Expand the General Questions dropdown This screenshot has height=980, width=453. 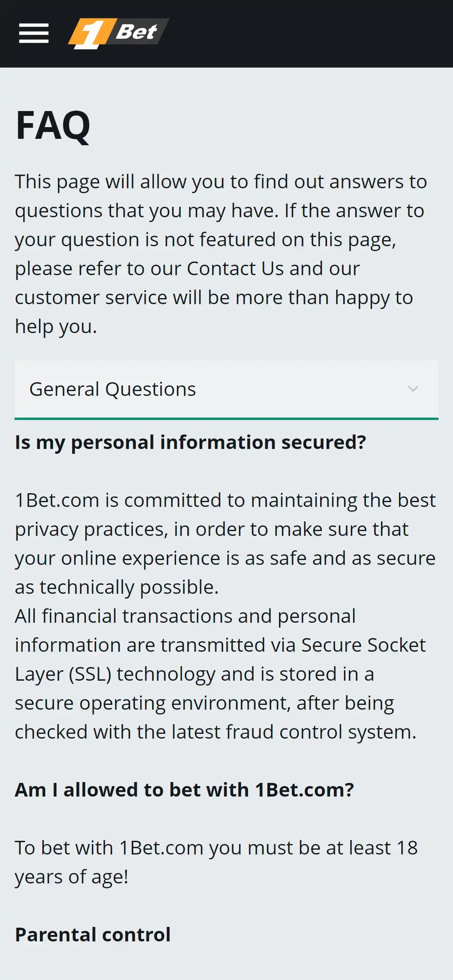[x=225, y=389]
